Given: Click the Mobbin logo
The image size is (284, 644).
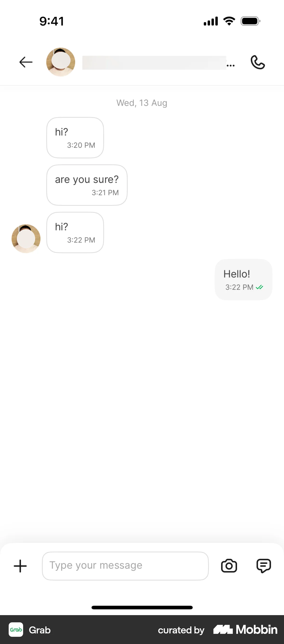Looking at the screenshot, I should click(x=245, y=630).
